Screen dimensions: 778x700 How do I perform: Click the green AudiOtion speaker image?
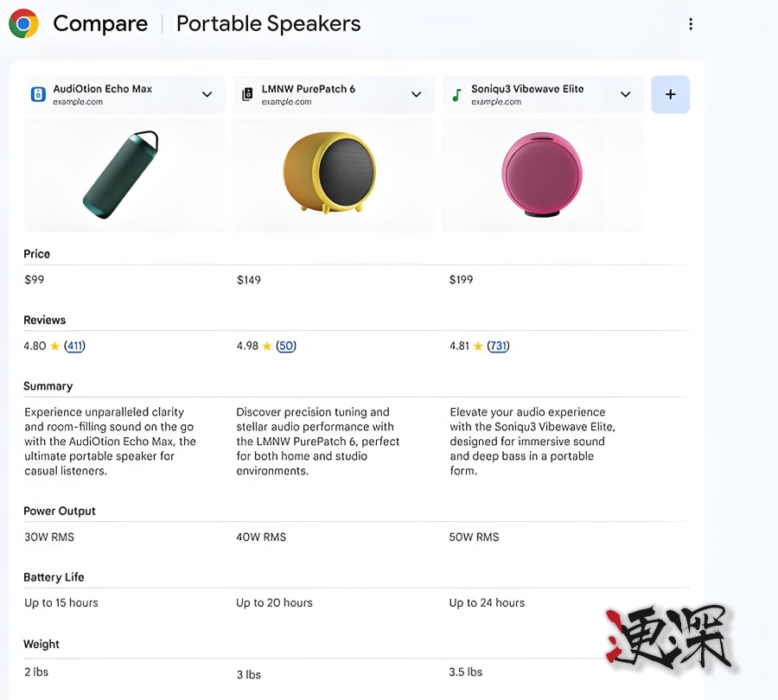point(121,175)
